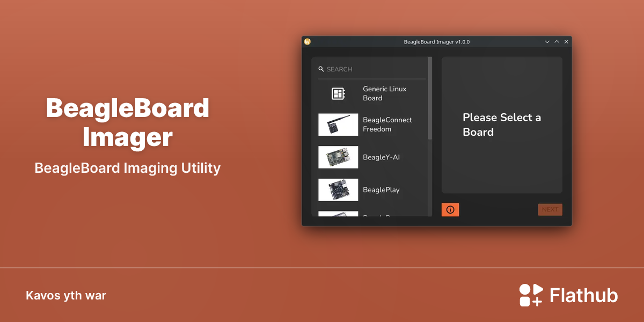
Task: Click the Kavos yth war text
Action: 66,296
